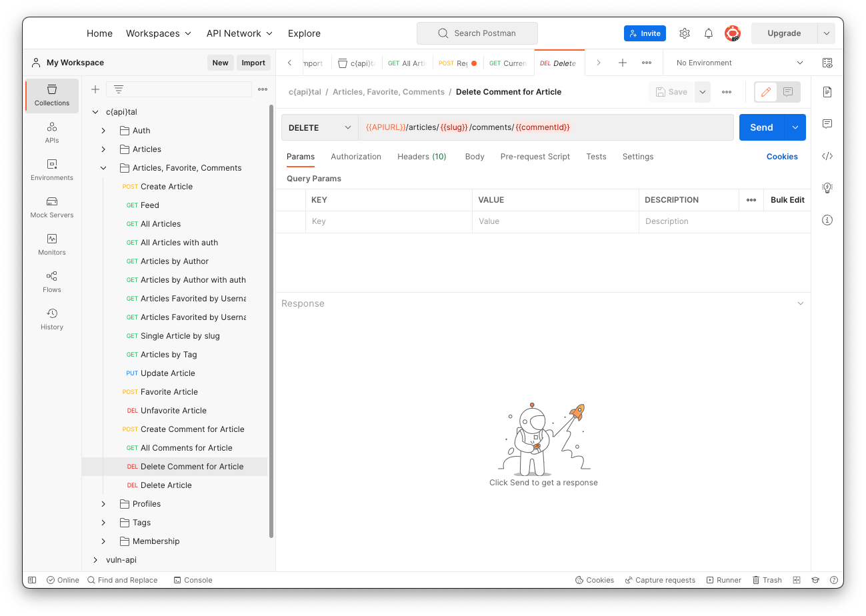Image resolution: width=866 pixels, height=616 pixels.
Task: Click the collections filter field
Action: click(179, 89)
